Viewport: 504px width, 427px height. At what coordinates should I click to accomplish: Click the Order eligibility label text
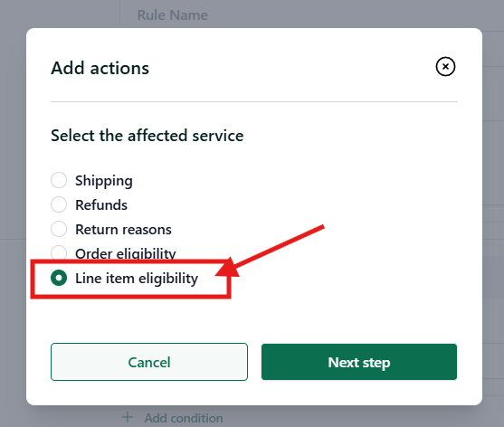[126, 253]
